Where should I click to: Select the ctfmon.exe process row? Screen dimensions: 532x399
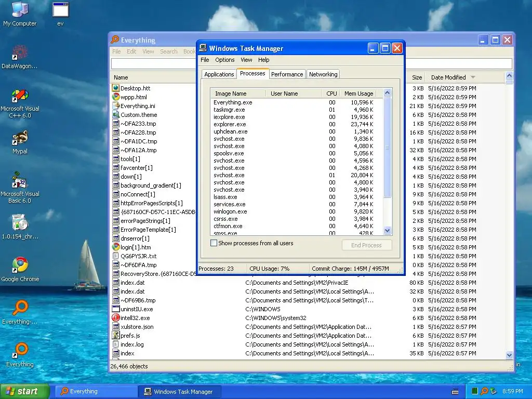[297, 226]
